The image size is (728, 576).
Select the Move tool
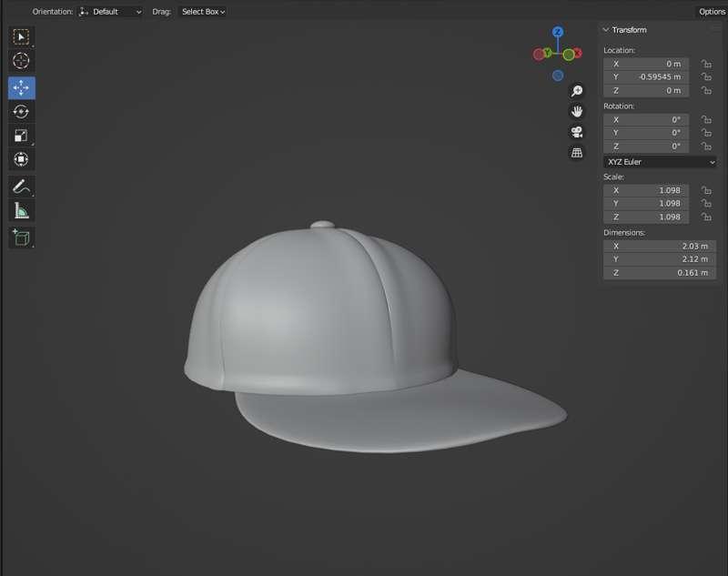pos(21,87)
